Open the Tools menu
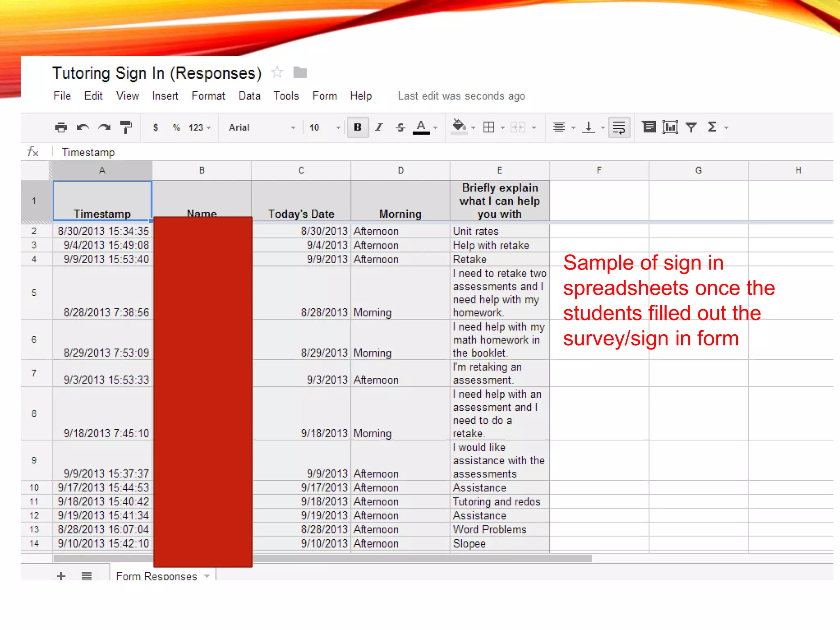Image resolution: width=840 pixels, height=630 pixels. click(286, 96)
